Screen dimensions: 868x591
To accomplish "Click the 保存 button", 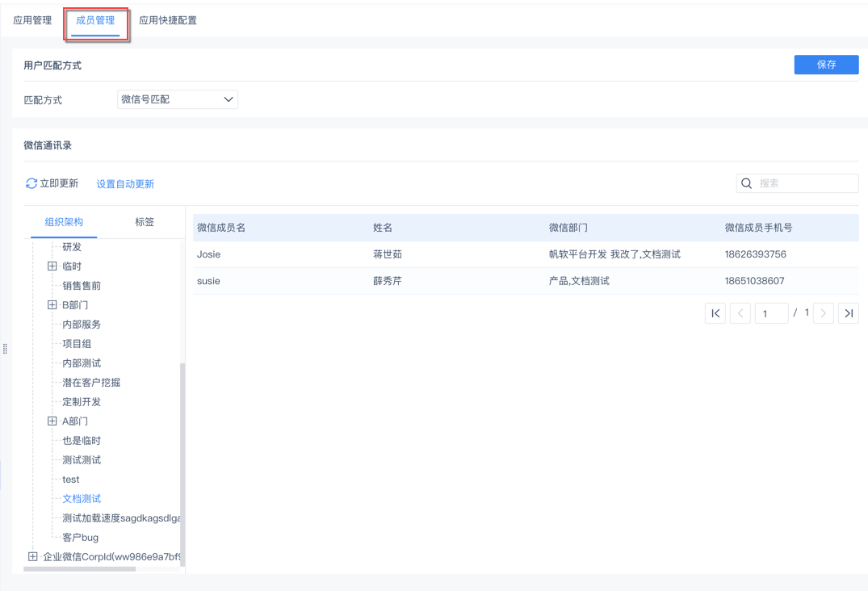I will tap(827, 65).
